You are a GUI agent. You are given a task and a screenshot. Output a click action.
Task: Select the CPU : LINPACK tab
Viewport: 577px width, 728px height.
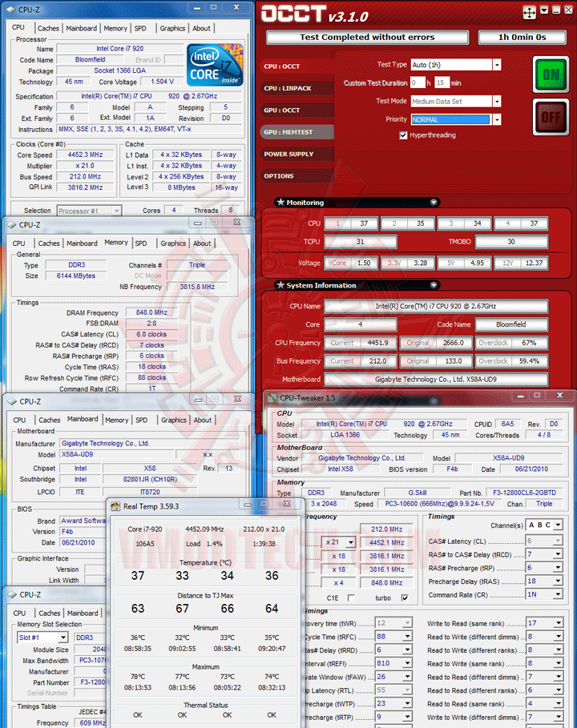[297, 88]
